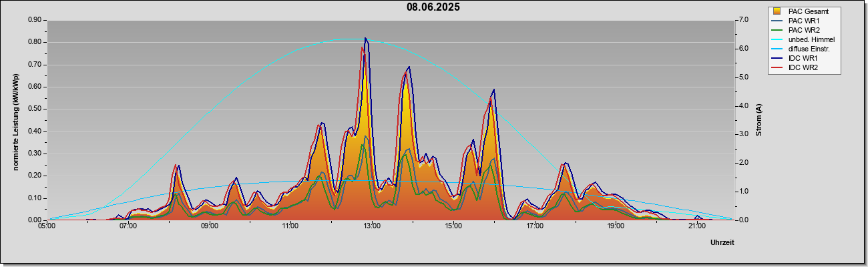
Task: Click the 0.90 left axis value
Action: pos(34,20)
